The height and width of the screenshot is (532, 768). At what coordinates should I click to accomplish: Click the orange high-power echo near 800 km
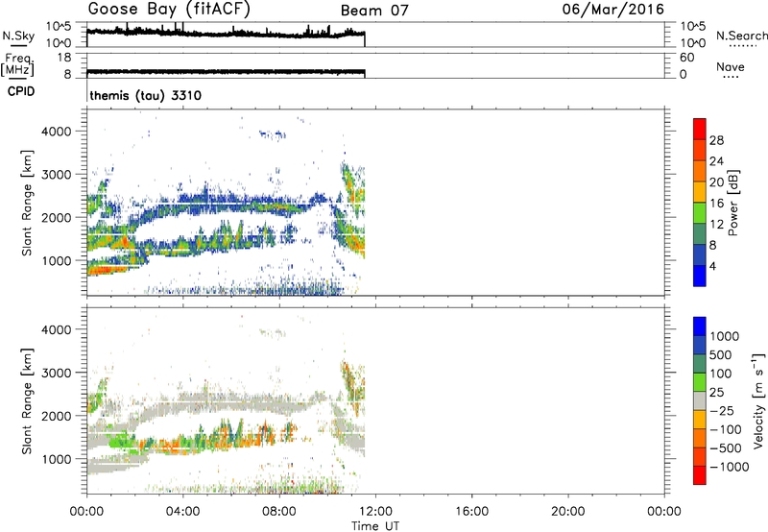point(106,269)
